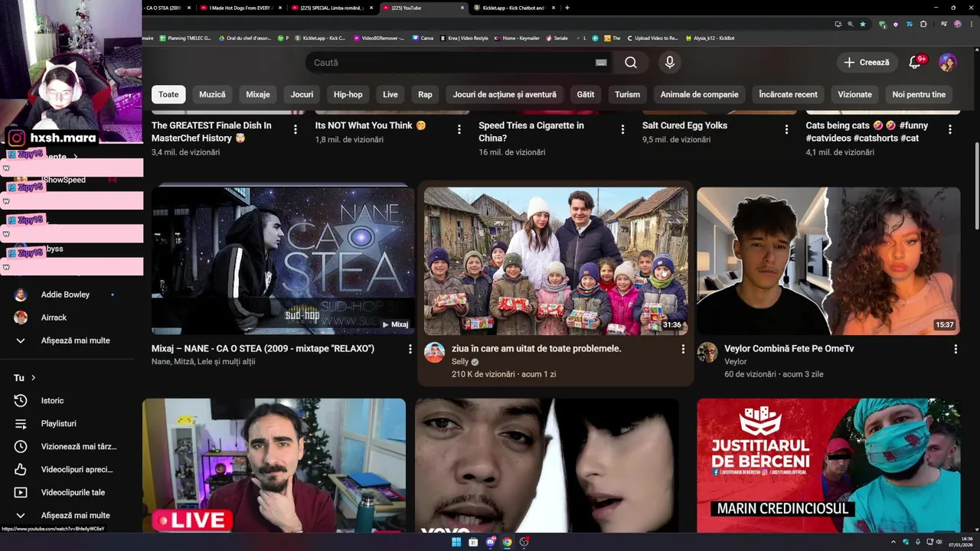980x551 pixels.
Task: Select the Toate filter chip
Action: (168, 94)
